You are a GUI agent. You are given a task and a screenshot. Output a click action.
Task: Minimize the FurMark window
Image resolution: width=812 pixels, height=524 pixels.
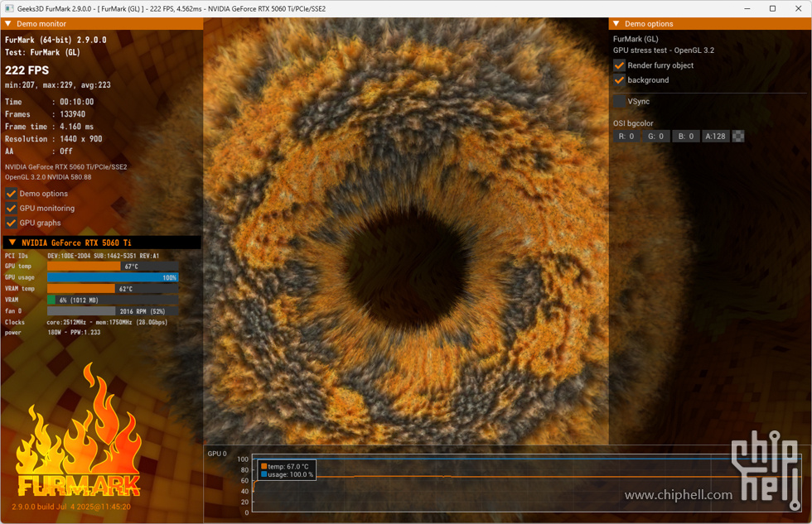pyautogui.click(x=747, y=9)
